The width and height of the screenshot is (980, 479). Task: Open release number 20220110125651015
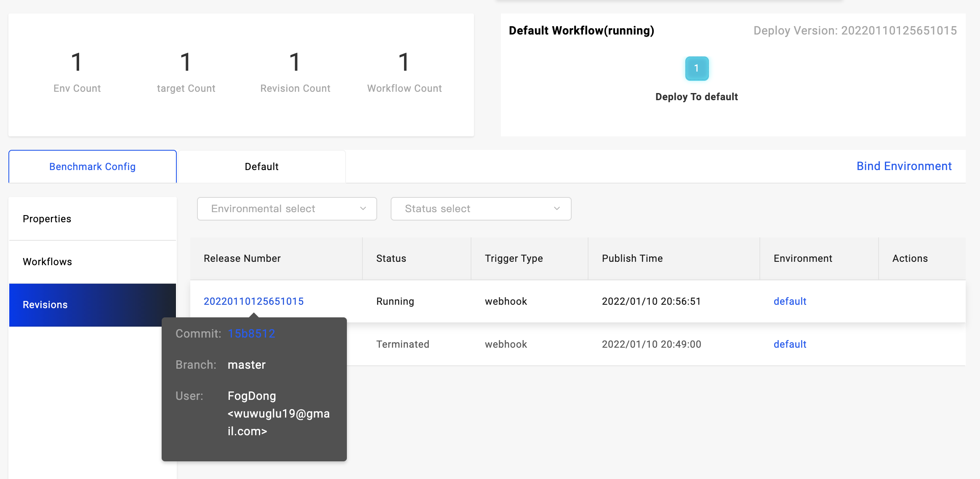click(253, 301)
